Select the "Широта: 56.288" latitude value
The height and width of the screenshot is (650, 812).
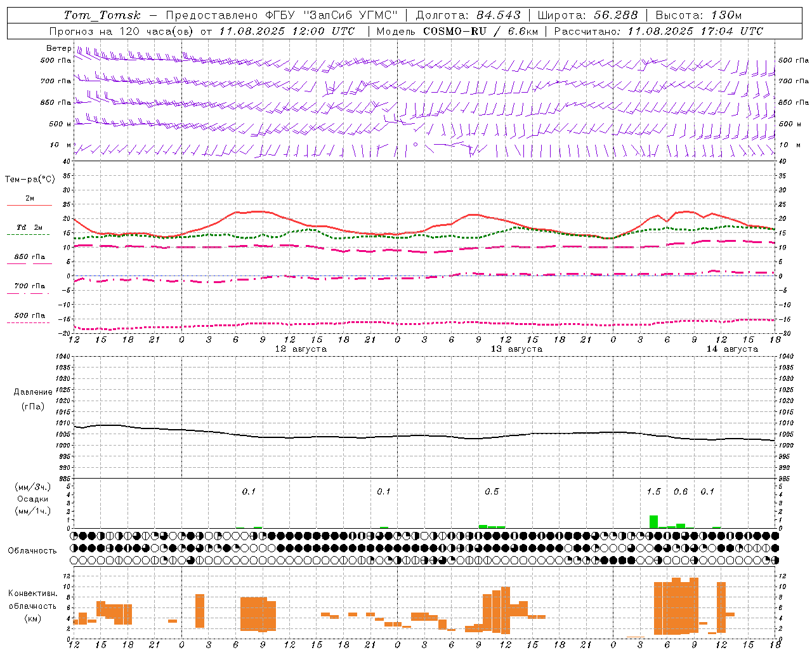587,15
